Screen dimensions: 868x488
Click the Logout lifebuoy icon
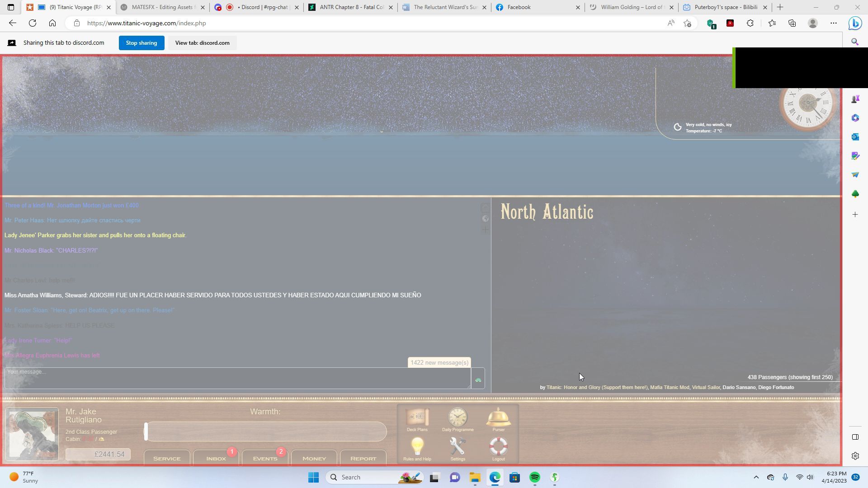pos(498,446)
